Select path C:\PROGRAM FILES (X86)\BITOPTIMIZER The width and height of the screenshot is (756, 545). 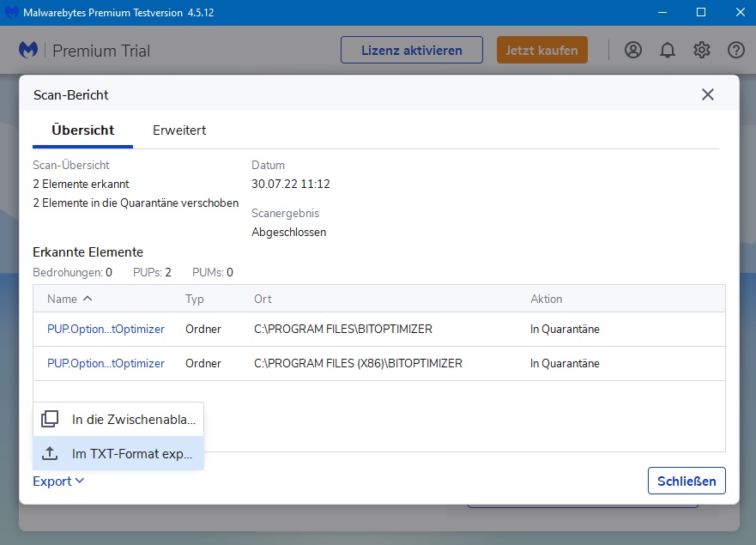(358, 363)
